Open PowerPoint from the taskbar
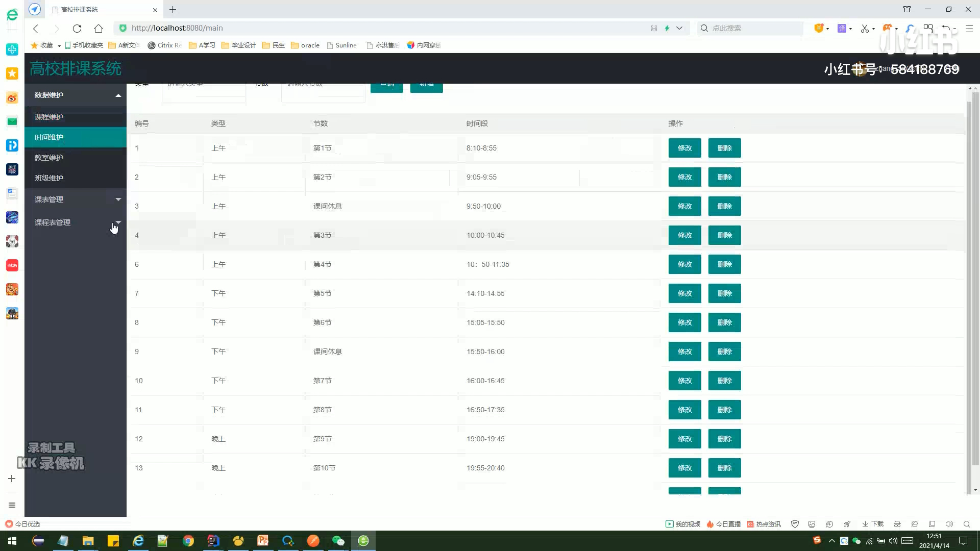Image resolution: width=980 pixels, height=551 pixels. click(x=263, y=541)
